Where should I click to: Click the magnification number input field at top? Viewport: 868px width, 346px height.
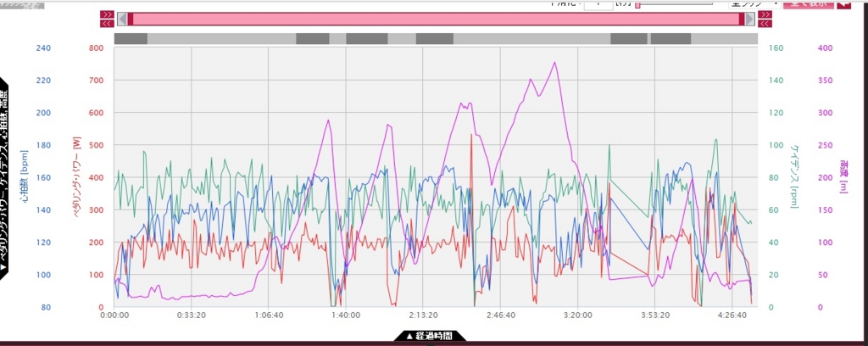click(x=598, y=4)
